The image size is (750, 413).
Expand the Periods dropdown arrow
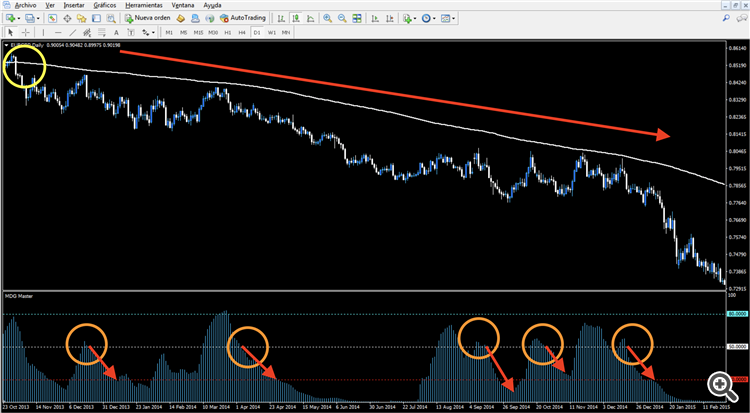coord(434,19)
